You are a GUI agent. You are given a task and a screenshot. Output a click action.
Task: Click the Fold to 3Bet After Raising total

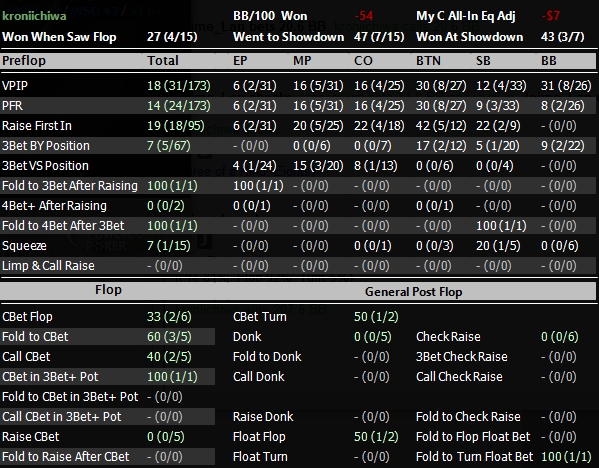(172, 186)
